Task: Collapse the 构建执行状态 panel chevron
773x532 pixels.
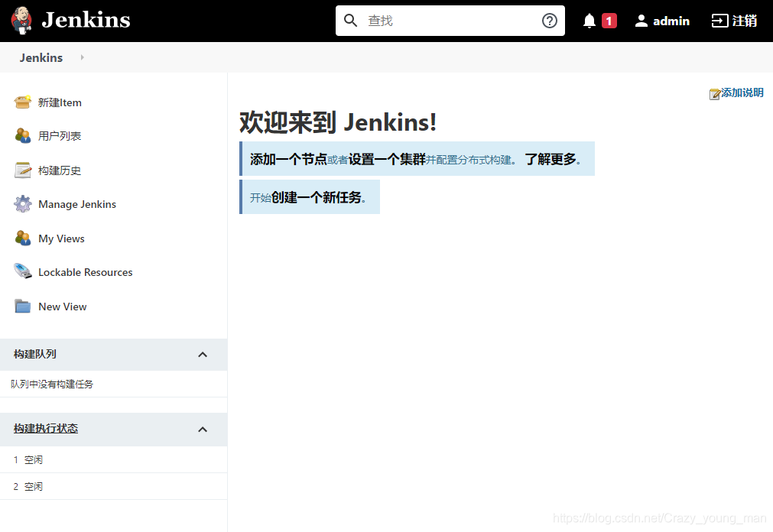Action: click(x=203, y=430)
